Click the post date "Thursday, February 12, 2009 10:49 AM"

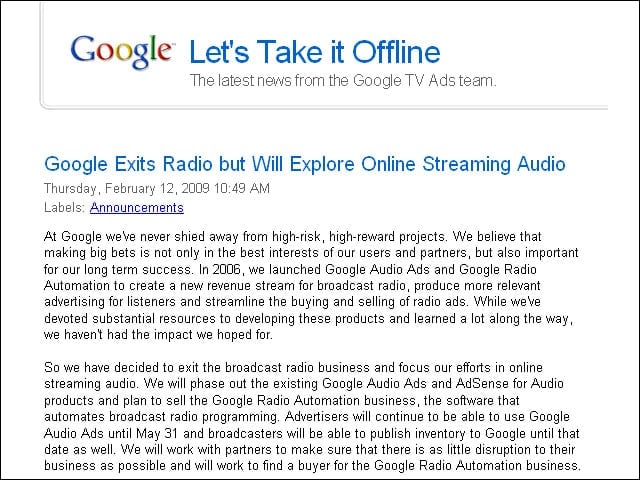click(157, 189)
